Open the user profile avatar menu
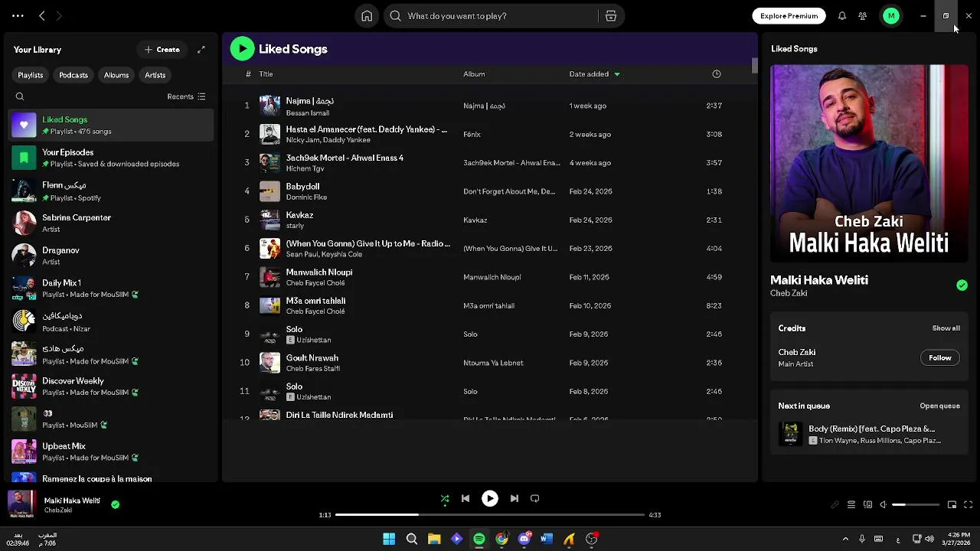Image resolution: width=980 pixels, height=551 pixels. point(891,16)
